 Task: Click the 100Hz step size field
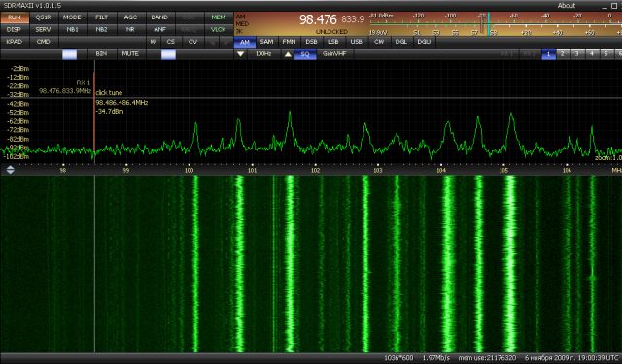pyautogui.click(x=263, y=53)
